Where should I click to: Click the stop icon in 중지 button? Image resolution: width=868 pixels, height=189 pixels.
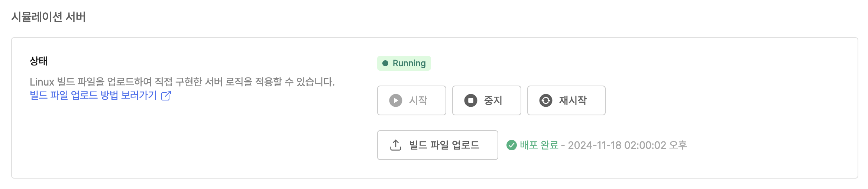471,100
